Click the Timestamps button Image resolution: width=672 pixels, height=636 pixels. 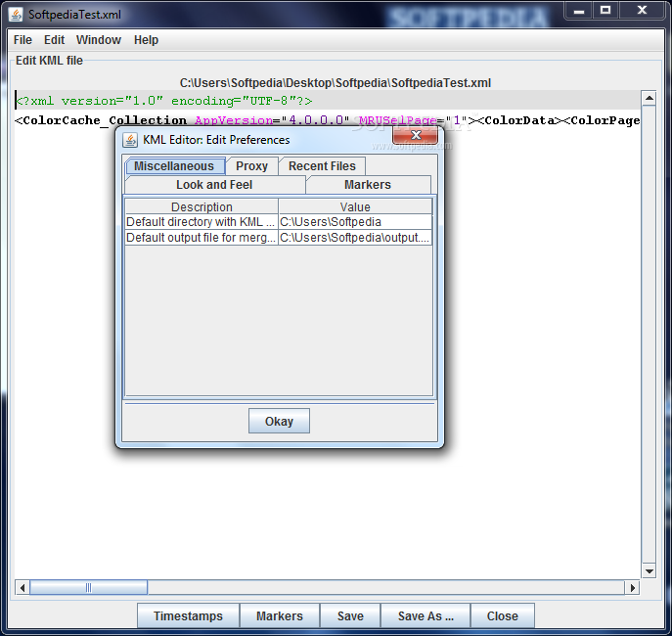point(188,615)
